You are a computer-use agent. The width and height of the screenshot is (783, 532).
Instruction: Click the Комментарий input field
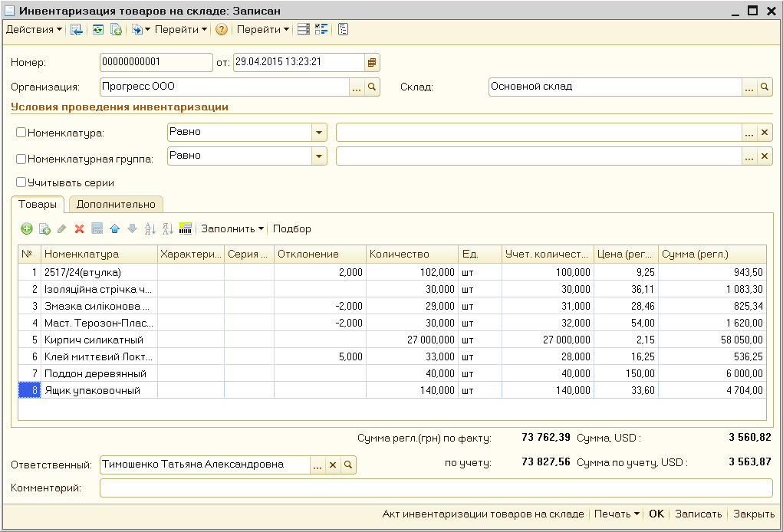436,488
